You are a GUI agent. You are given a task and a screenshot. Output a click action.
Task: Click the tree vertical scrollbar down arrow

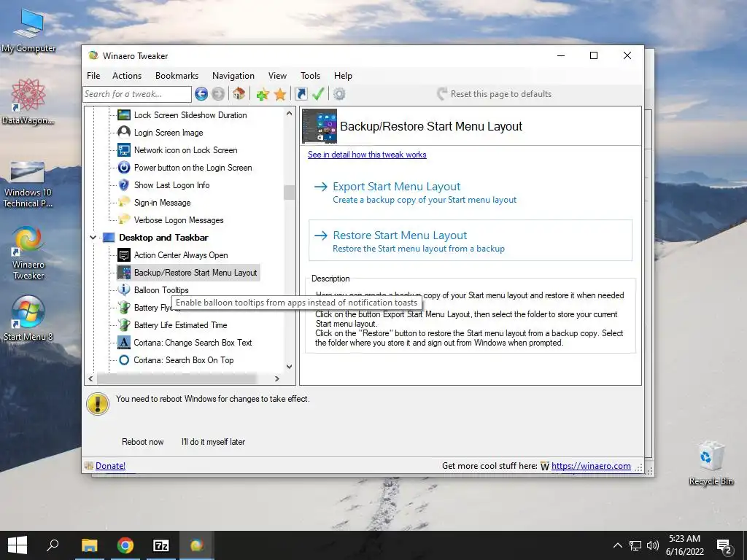point(289,367)
